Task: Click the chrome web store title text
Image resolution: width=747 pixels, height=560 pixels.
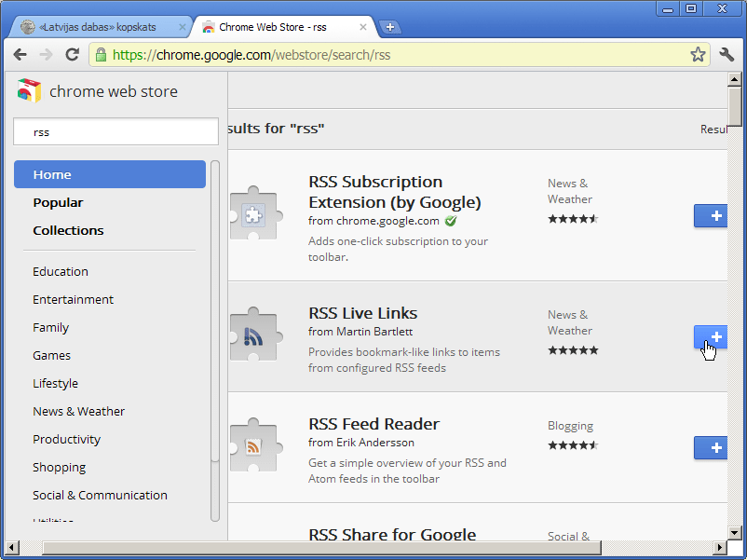Action: pos(114,91)
